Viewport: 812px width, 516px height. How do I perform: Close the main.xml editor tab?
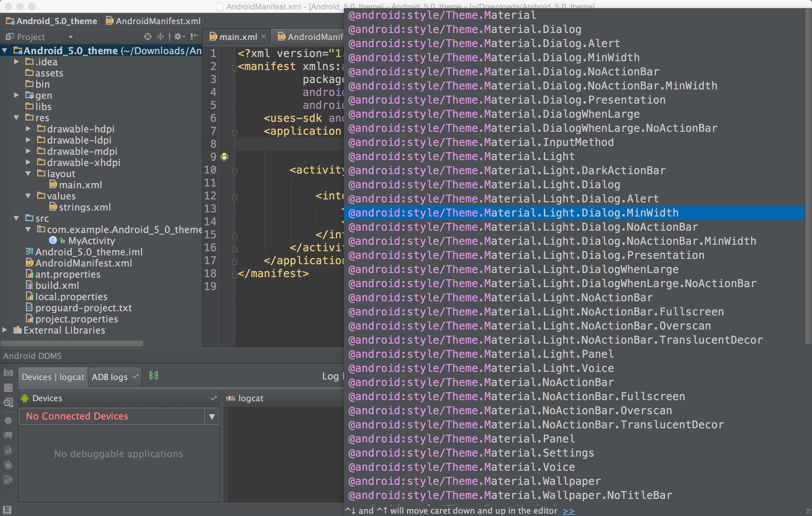click(x=264, y=36)
